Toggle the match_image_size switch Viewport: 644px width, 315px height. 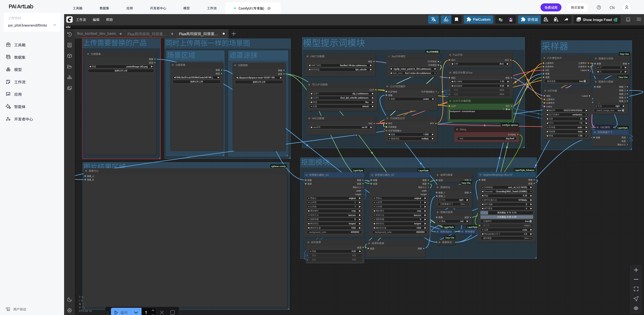(x=623, y=110)
